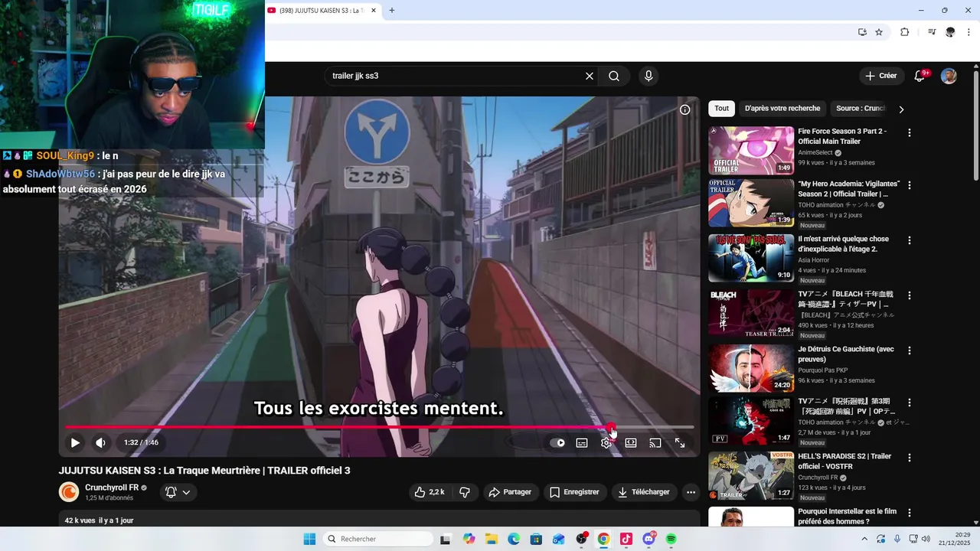The height and width of the screenshot is (551, 980).
Task: Select 'D'après votre recherche' chip
Action: 782,109
